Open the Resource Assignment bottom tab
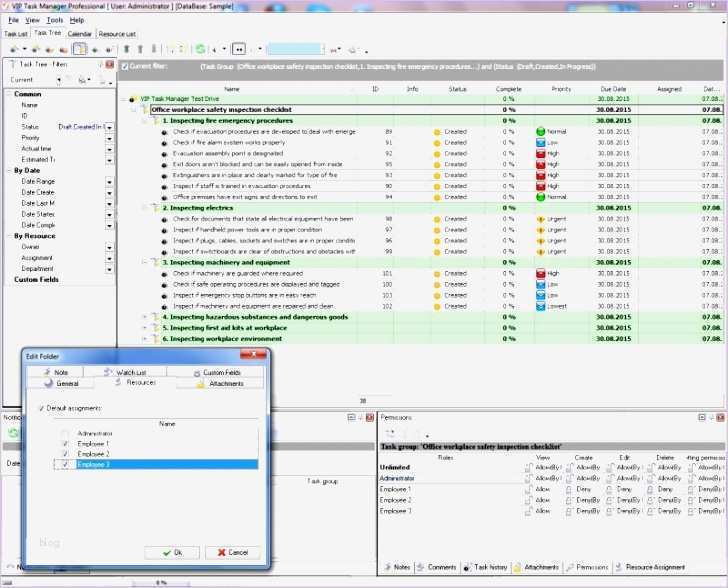Screen dimensions: 728x588 pos(650,567)
